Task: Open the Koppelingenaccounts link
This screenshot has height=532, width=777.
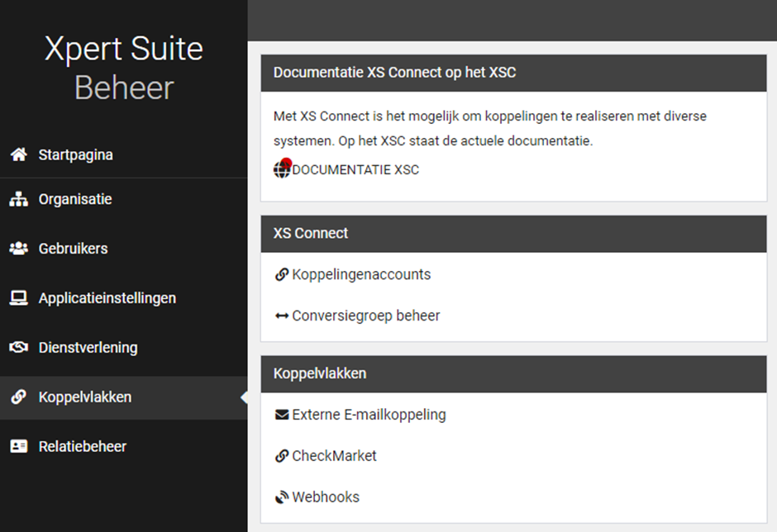Action: click(x=361, y=274)
